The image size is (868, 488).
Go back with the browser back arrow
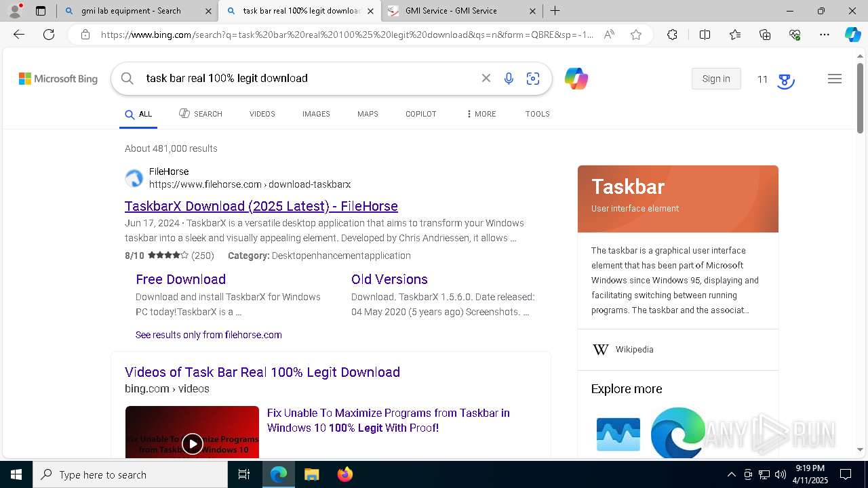[x=19, y=35]
